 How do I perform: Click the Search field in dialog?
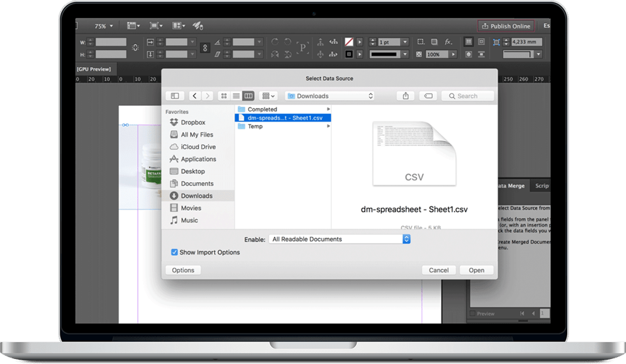tap(468, 96)
